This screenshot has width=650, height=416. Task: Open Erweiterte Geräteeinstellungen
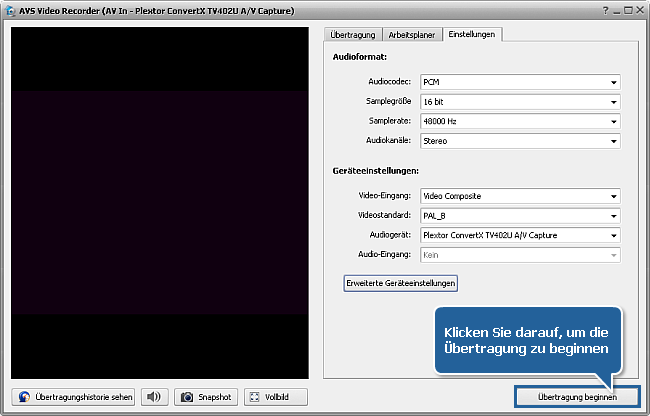tap(400, 283)
